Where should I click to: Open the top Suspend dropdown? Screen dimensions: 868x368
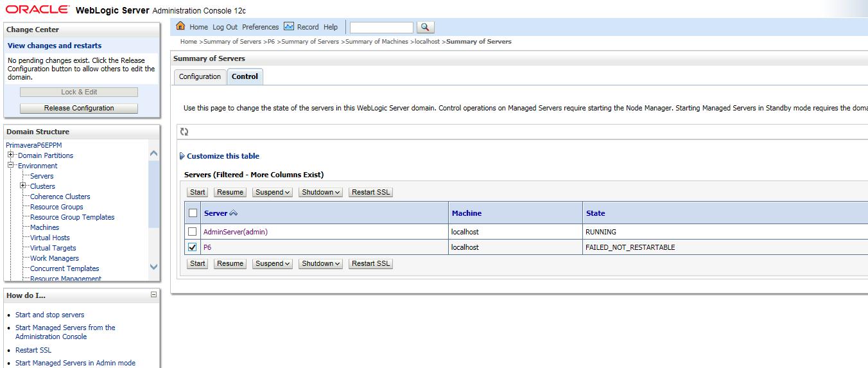tap(272, 192)
